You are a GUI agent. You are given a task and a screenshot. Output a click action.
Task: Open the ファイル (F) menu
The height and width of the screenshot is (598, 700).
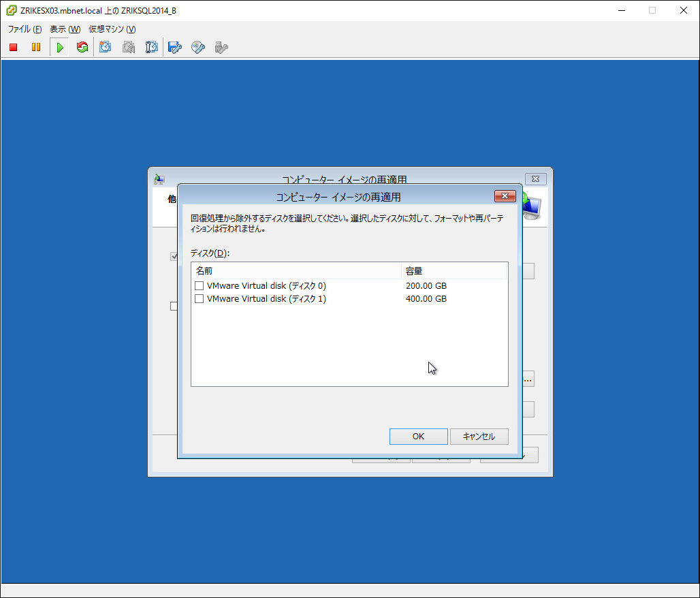coord(25,29)
